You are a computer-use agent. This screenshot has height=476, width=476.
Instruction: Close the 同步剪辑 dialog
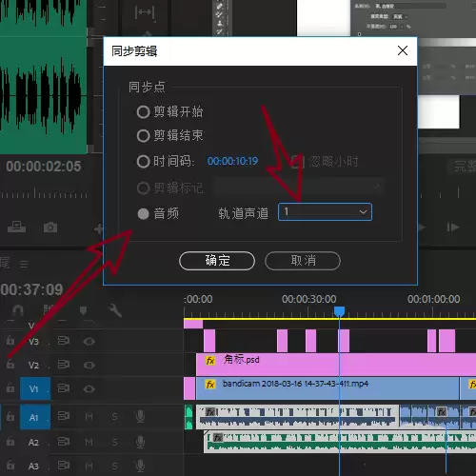403,50
